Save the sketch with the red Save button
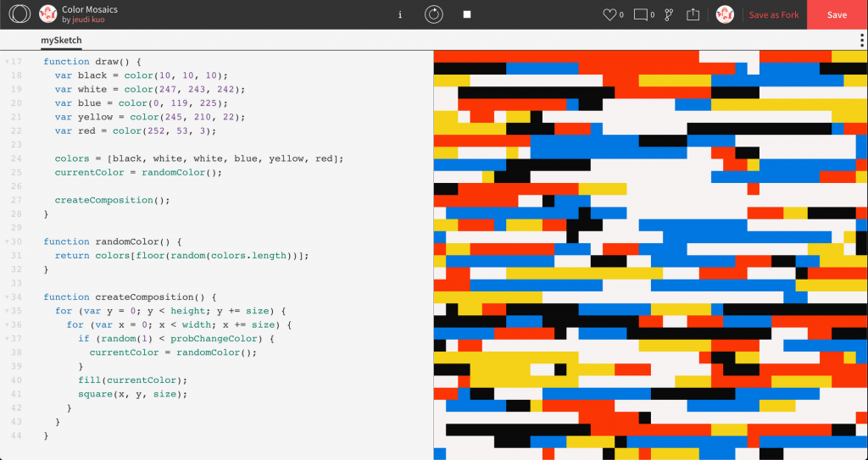 point(837,15)
